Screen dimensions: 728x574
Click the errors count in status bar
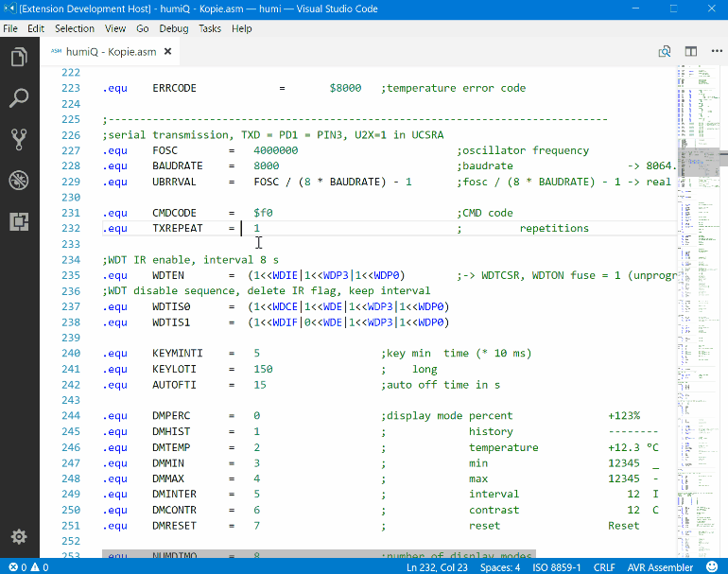click(18, 567)
